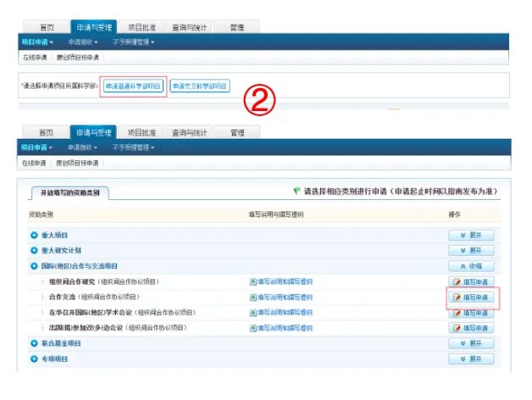Open 项目申请 dropdown in the lower page
The width and height of the screenshot is (532, 400).
tap(36, 147)
